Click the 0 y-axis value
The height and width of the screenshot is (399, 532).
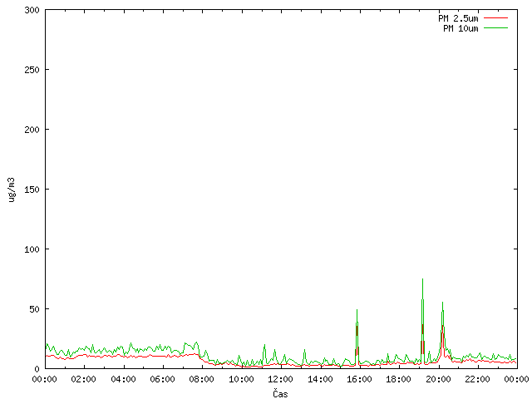point(37,369)
